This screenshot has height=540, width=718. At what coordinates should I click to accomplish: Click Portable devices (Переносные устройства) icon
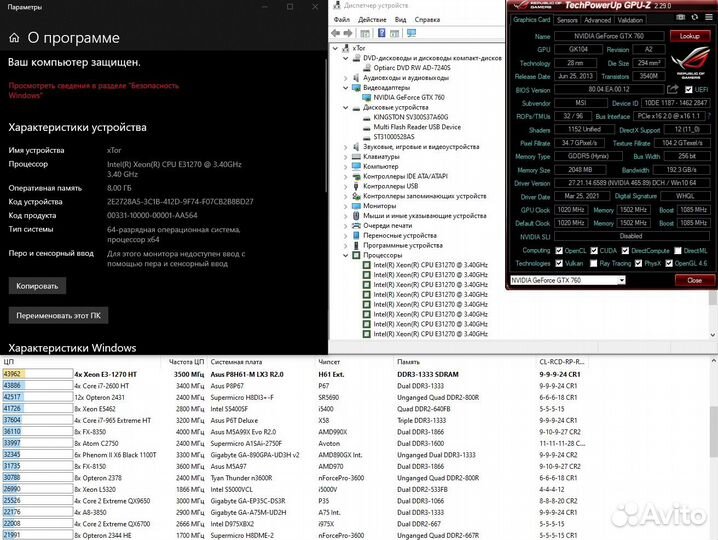[356, 235]
